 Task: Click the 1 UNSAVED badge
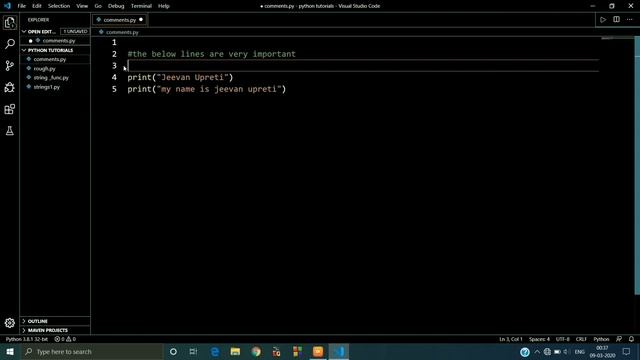(75, 31)
